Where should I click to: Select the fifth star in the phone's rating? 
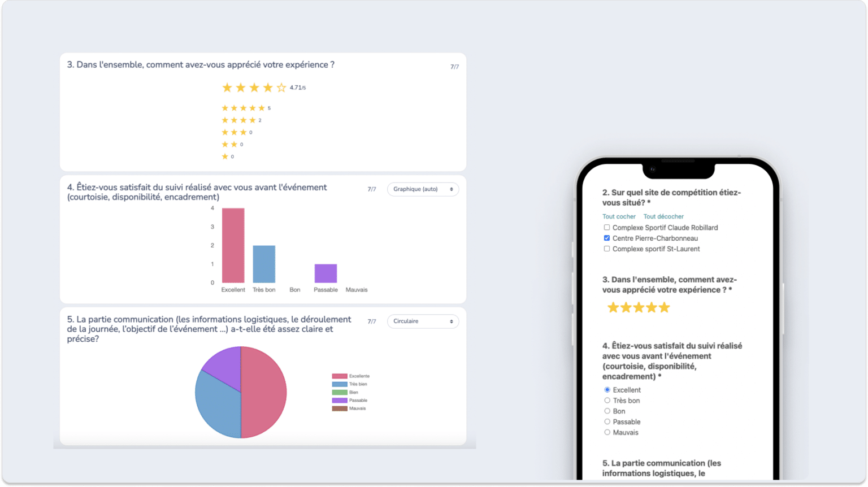click(x=665, y=307)
